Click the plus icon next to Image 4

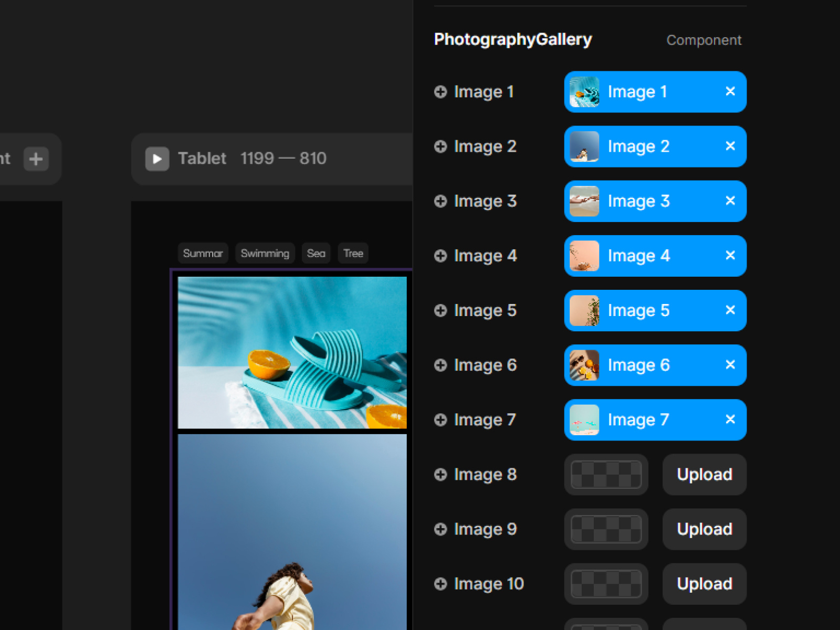[440, 256]
